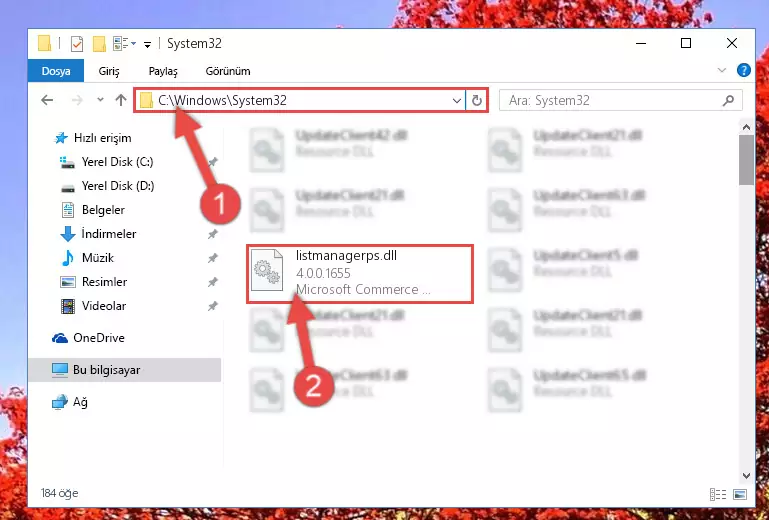Screen dimensions: 769x520
Task: Select OneDrive in the navigation pane
Action: click(99, 338)
